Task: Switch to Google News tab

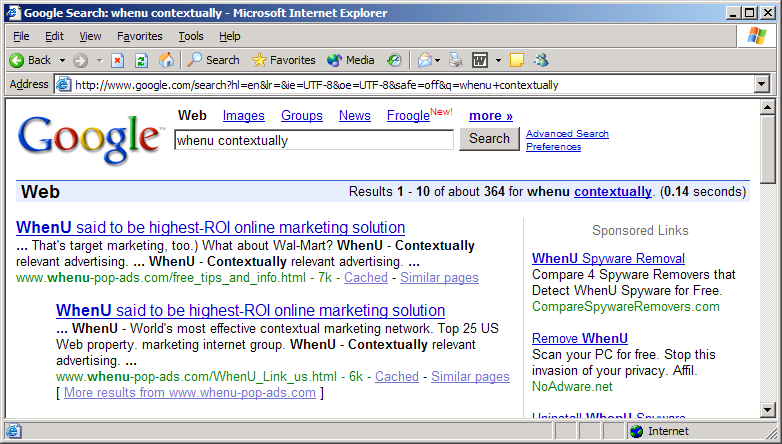Action: [355, 116]
